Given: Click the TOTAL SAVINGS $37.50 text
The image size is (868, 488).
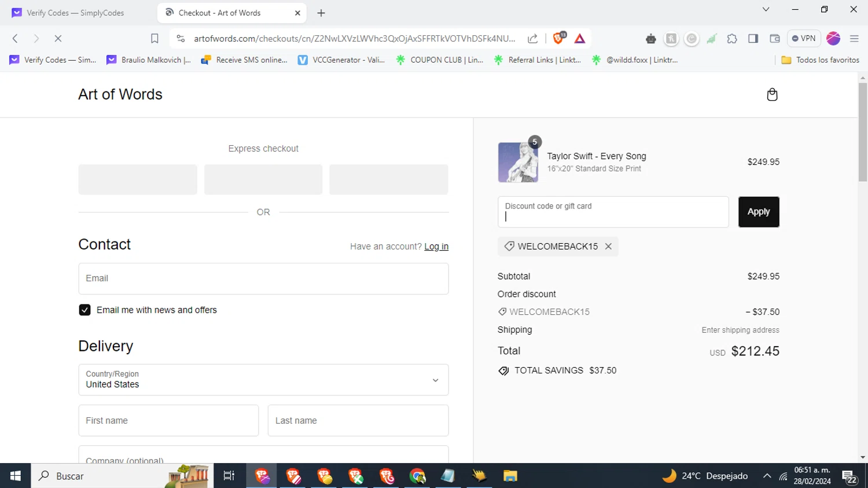Looking at the screenshot, I should [x=565, y=370].
